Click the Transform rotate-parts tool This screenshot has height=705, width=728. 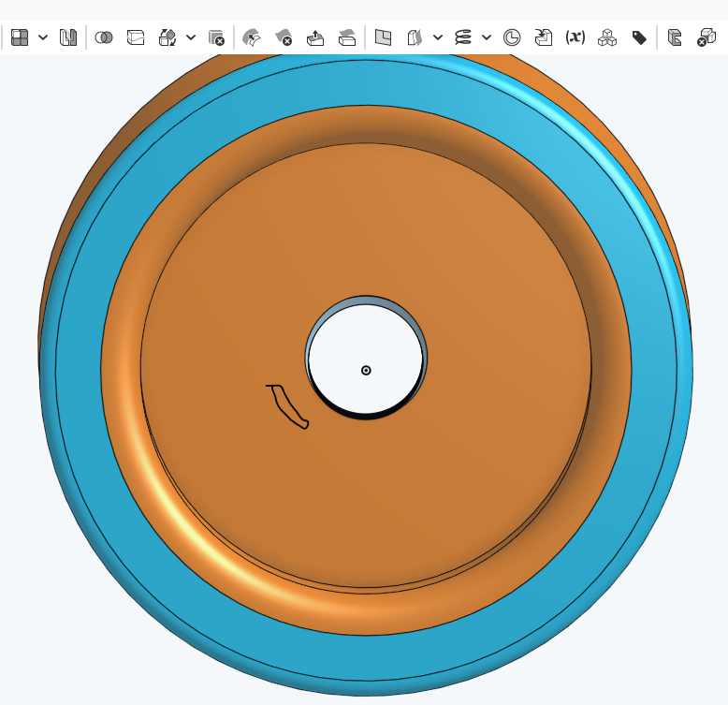tap(167, 37)
